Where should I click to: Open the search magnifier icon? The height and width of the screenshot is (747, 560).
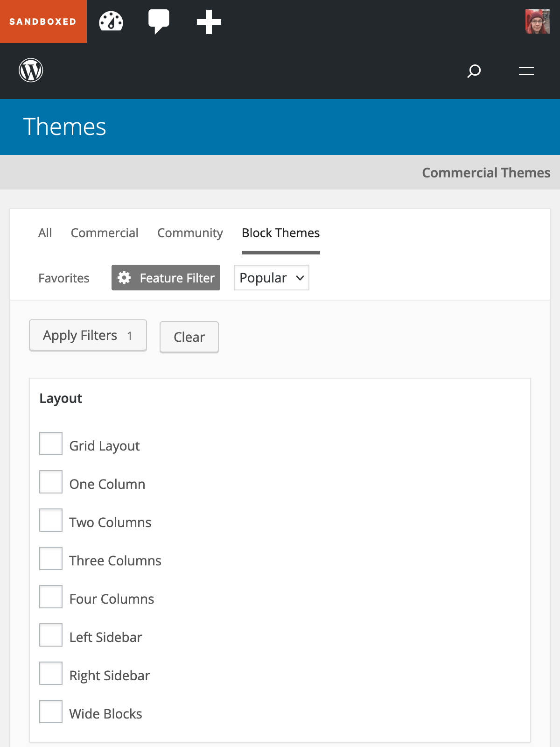tap(474, 71)
